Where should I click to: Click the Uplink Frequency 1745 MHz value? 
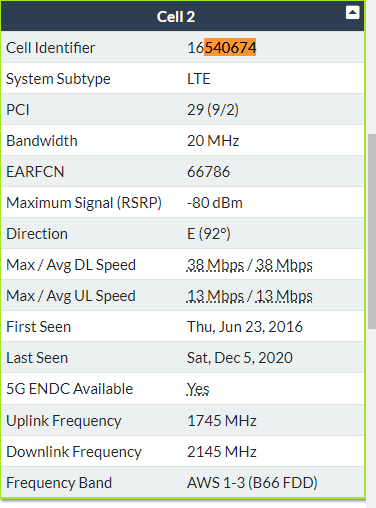(x=222, y=421)
